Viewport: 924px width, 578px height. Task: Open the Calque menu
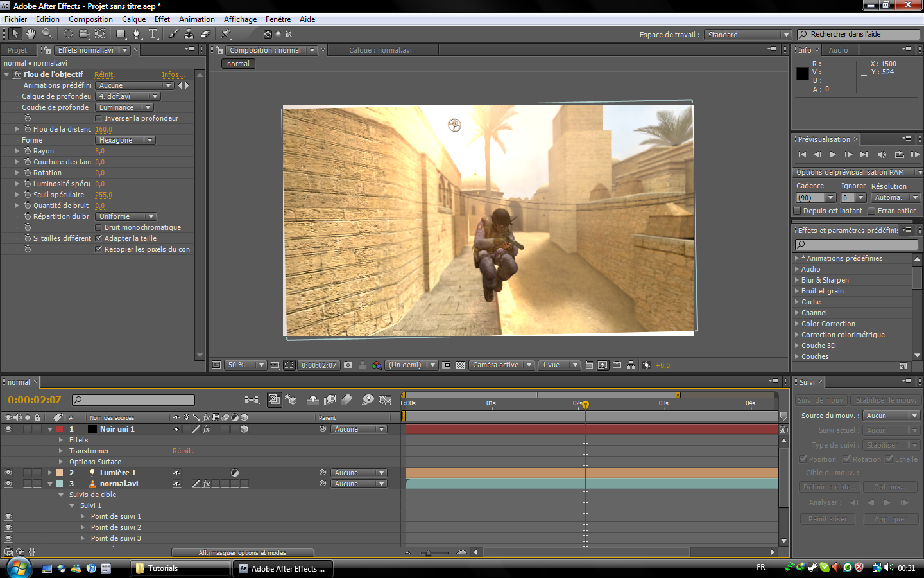[x=134, y=19]
